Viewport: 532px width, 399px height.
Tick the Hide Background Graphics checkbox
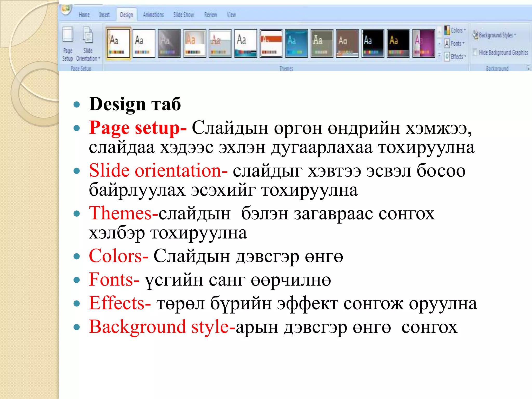pos(475,52)
